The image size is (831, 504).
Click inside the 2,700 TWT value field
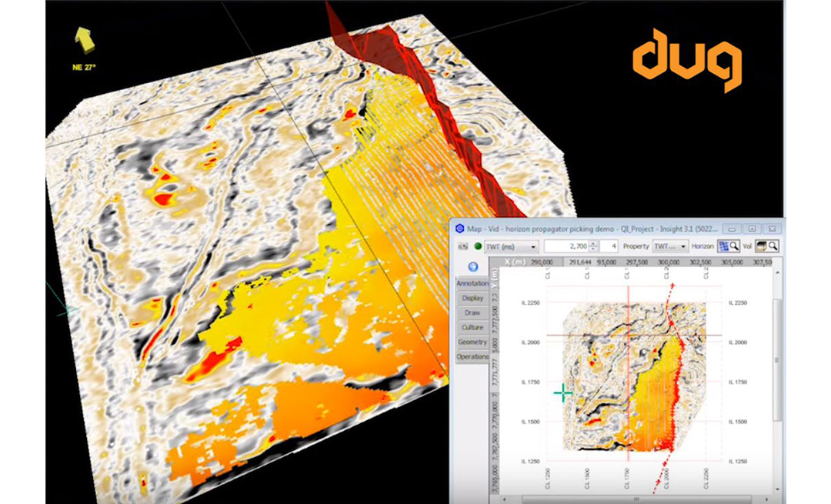point(569,245)
